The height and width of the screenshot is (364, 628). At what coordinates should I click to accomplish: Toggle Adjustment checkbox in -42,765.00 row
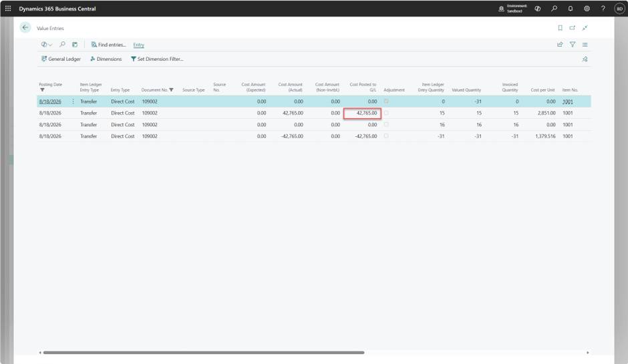pos(386,136)
